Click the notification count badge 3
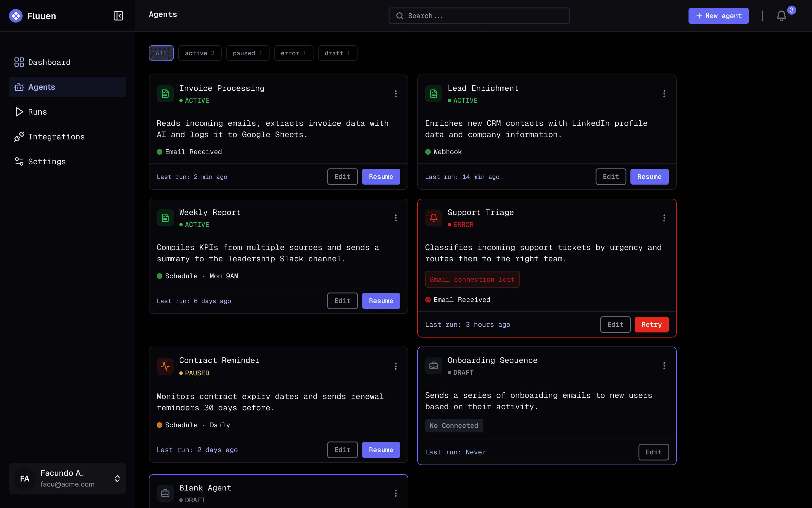Screen dimensions: 812x508 pos(791,10)
